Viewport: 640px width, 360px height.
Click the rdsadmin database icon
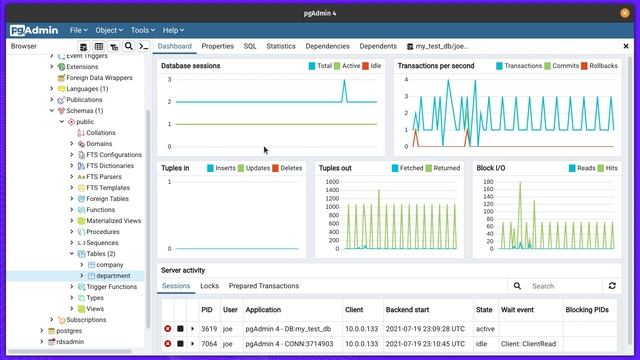pos(51,342)
